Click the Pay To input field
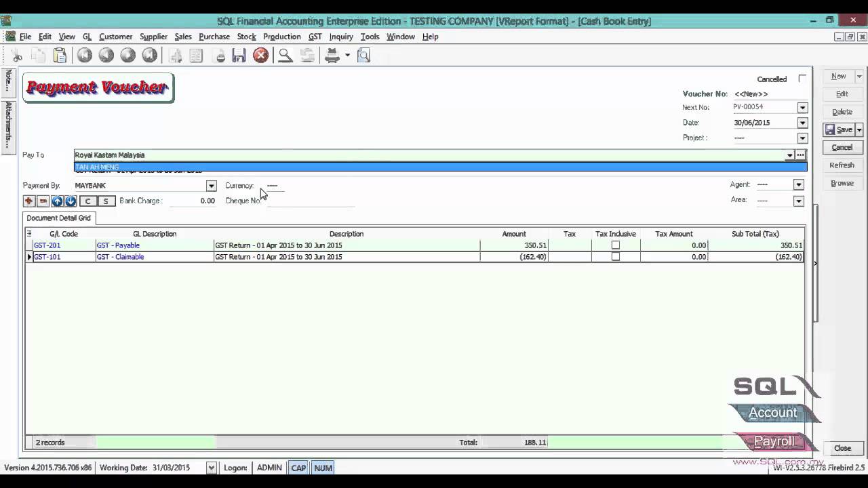 point(429,155)
